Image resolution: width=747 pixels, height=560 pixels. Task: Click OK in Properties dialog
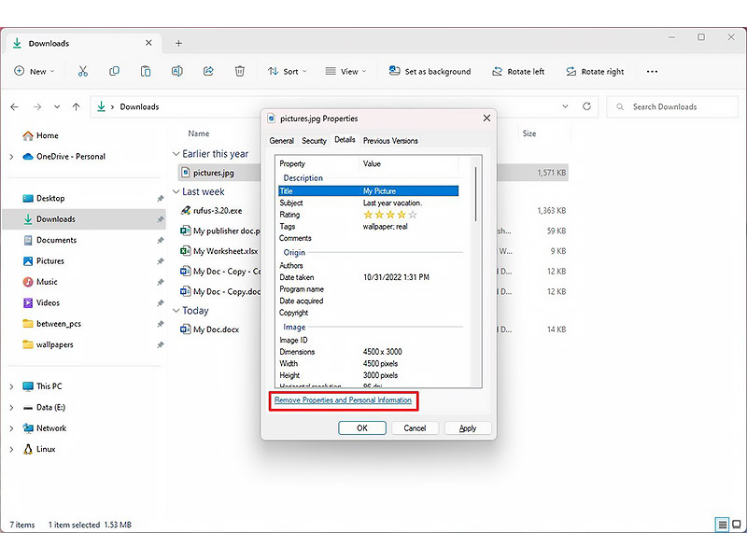pyautogui.click(x=362, y=428)
